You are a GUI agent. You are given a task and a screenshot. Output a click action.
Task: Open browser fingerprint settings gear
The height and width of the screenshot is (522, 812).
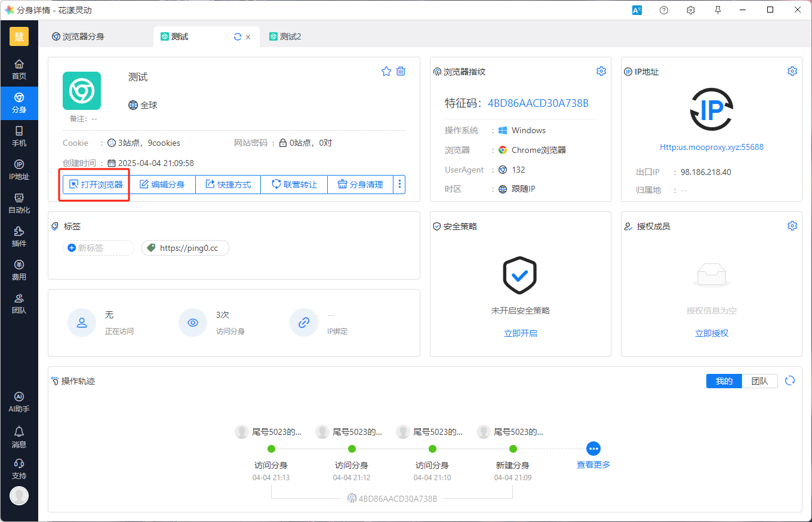(x=601, y=71)
